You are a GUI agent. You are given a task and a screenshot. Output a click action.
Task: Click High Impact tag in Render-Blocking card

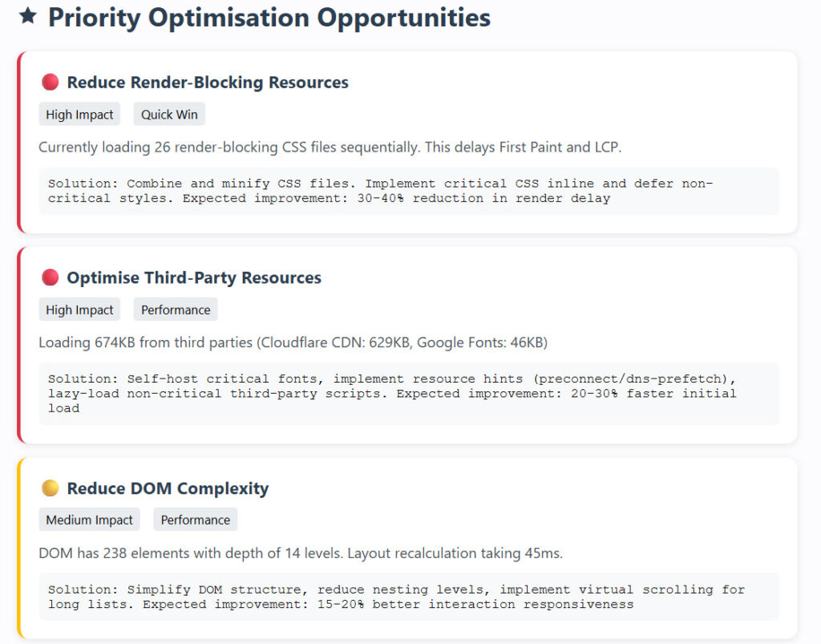click(79, 115)
